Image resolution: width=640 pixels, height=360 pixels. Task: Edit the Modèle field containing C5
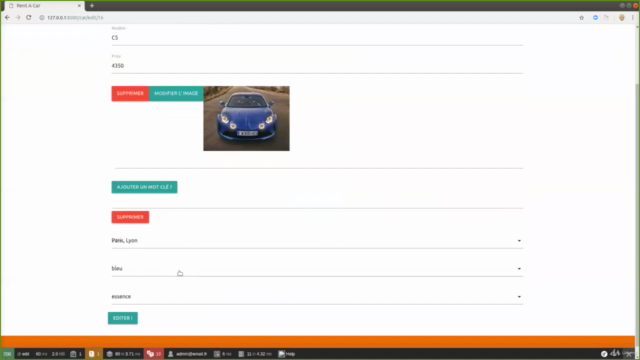(317, 38)
